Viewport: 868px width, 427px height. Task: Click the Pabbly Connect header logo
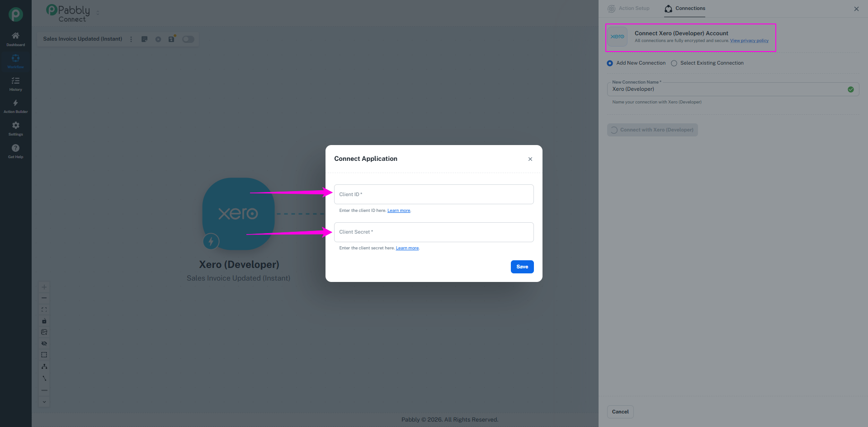pos(68,13)
